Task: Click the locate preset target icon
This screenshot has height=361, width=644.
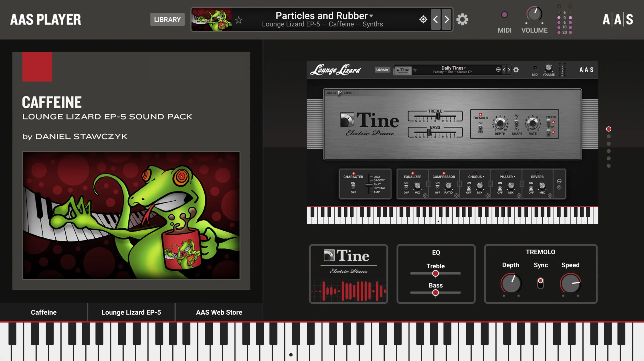Action: (423, 19)
